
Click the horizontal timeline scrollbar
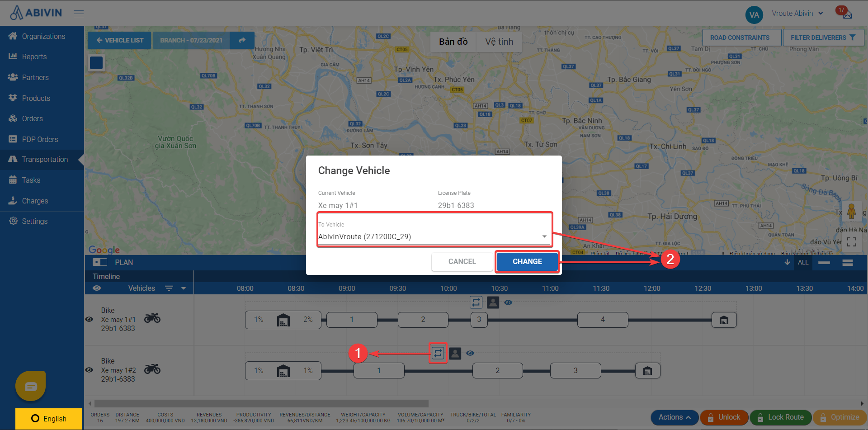261,403
